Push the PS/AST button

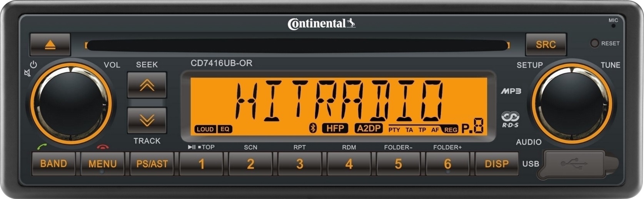click(x=152, y=164)
